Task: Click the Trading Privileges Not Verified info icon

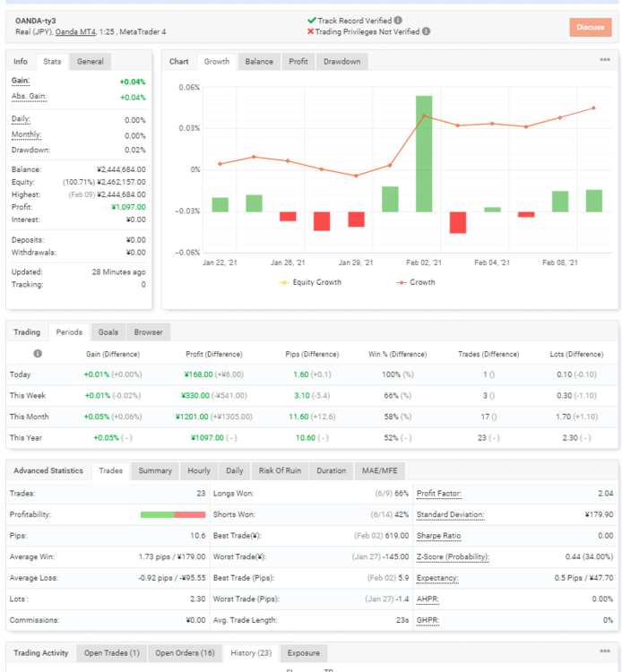Action: [426, 31]
